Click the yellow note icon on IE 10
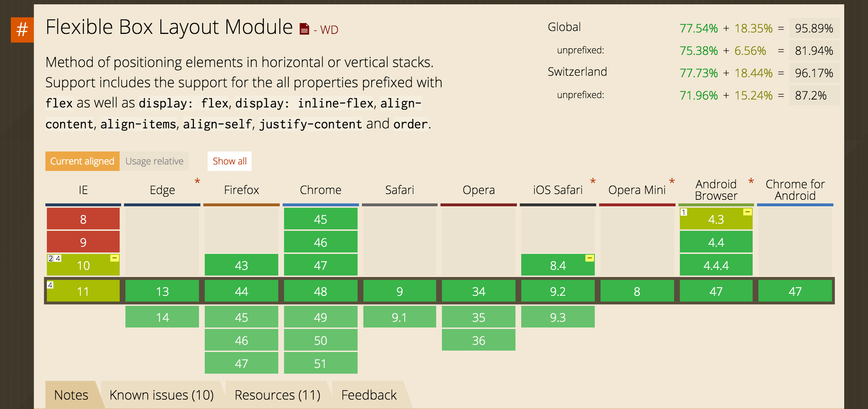The image size is (868, 409). pyautogui.click(x=114, y=258)
